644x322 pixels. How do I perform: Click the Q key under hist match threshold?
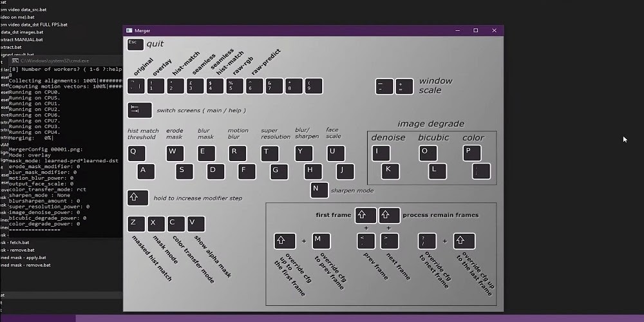tap(137, 153)
